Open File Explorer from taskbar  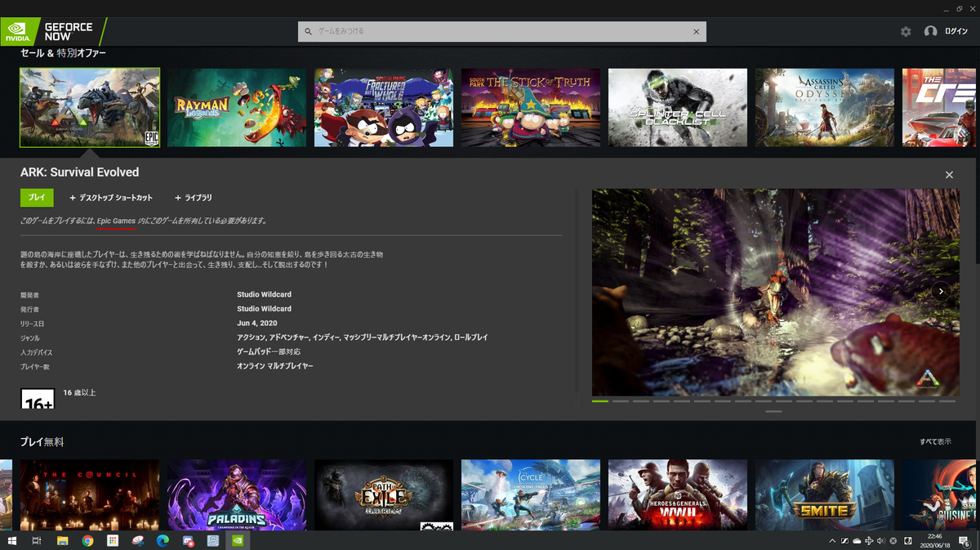click(x=62, y=541)
